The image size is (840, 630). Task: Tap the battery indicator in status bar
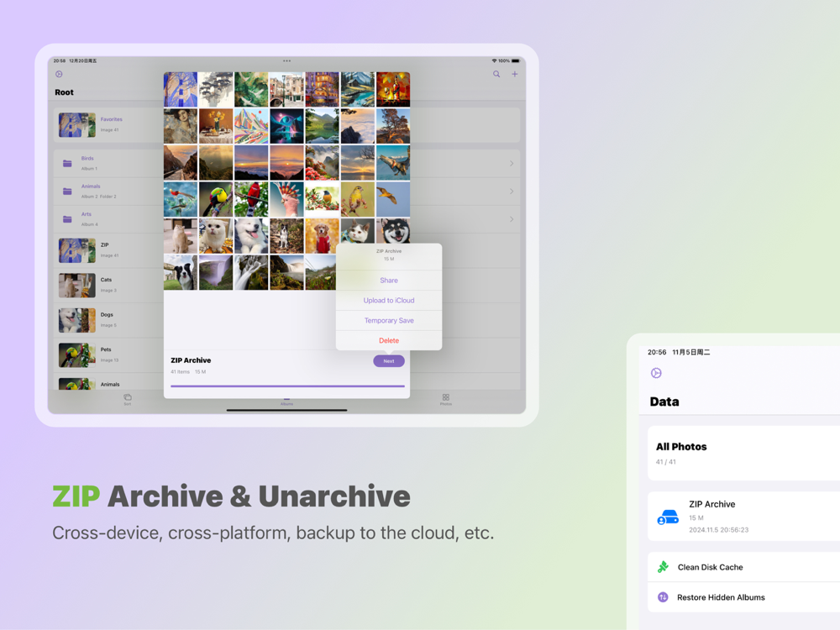516,60
